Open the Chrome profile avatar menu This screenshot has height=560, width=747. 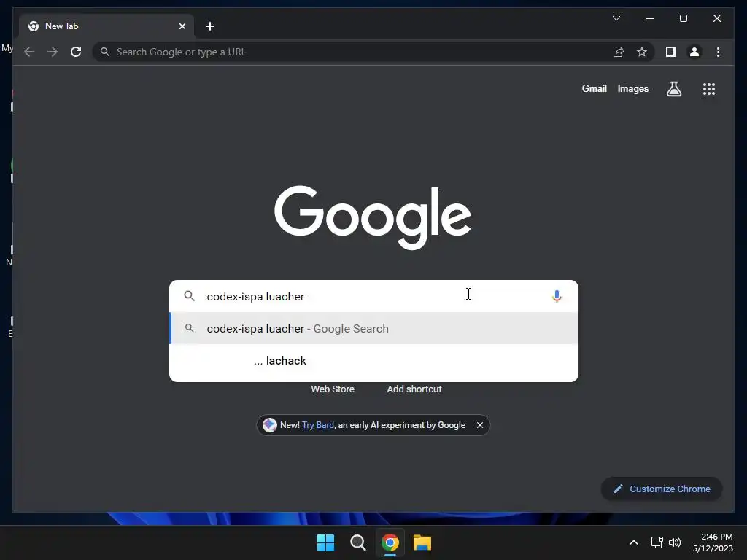(x=694, y=52)
